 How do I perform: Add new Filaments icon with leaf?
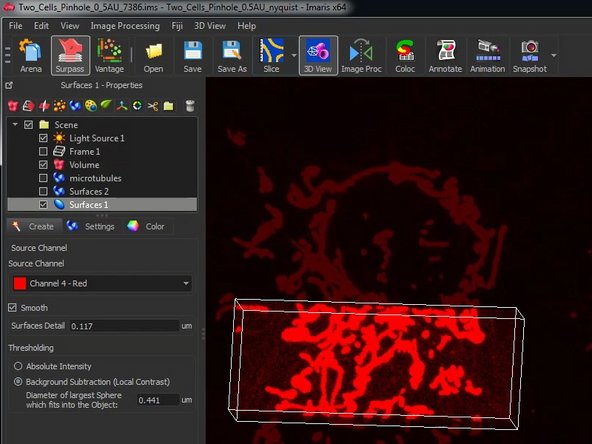[x=106, y=105]
